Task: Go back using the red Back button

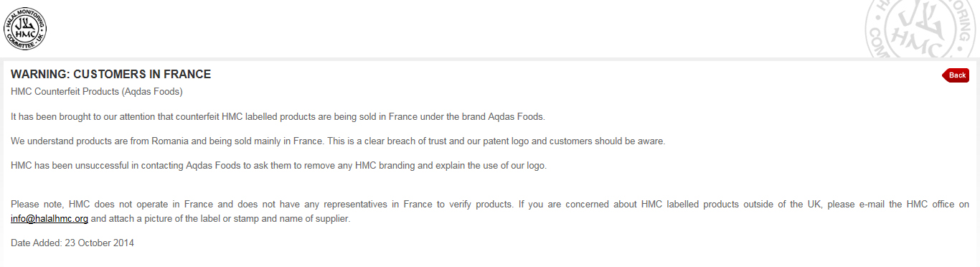Action: coord(956,75)
